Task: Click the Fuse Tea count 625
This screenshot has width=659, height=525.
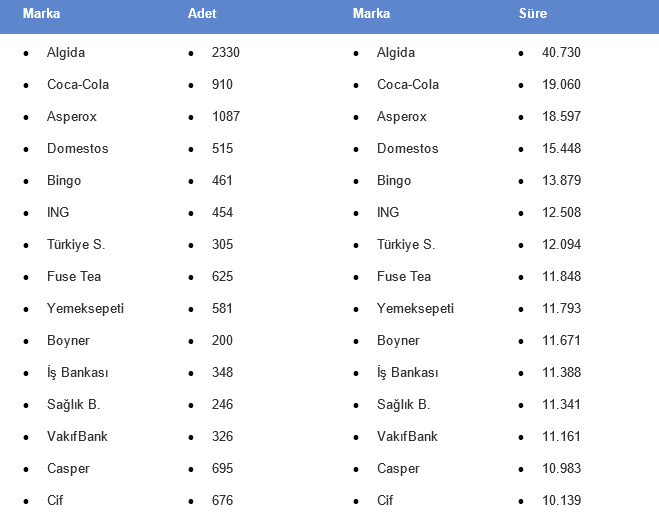Action: 222,276
